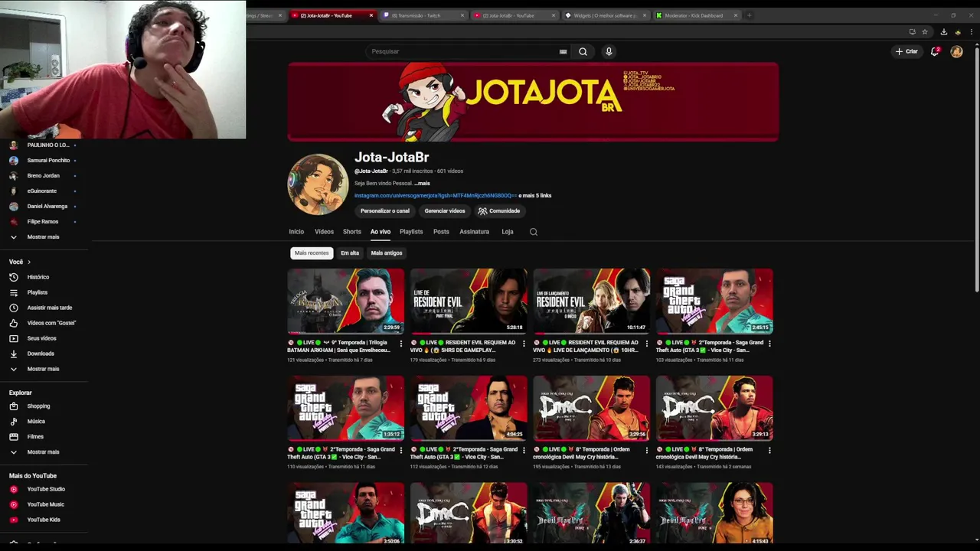Select the Mais recentes filter chip
The width and height of the screenshot is (980, 551).
[312, 253]
